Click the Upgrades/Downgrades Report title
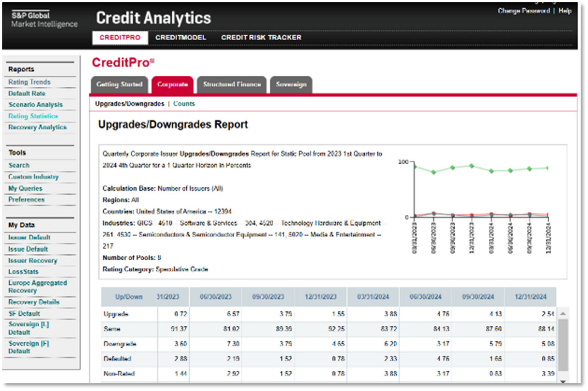The width and height of the screenshot is (588, 391). point(173,124)
